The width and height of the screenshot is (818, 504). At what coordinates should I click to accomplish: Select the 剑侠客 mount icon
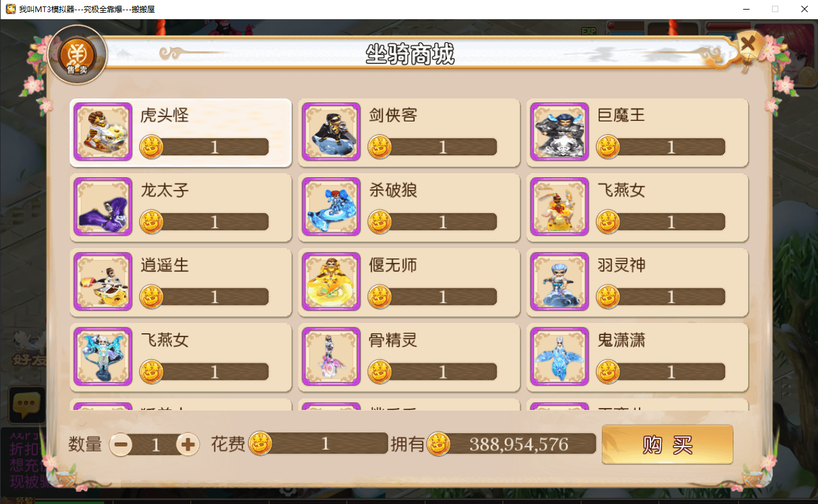pyautogui.click(x=331, y=132)
